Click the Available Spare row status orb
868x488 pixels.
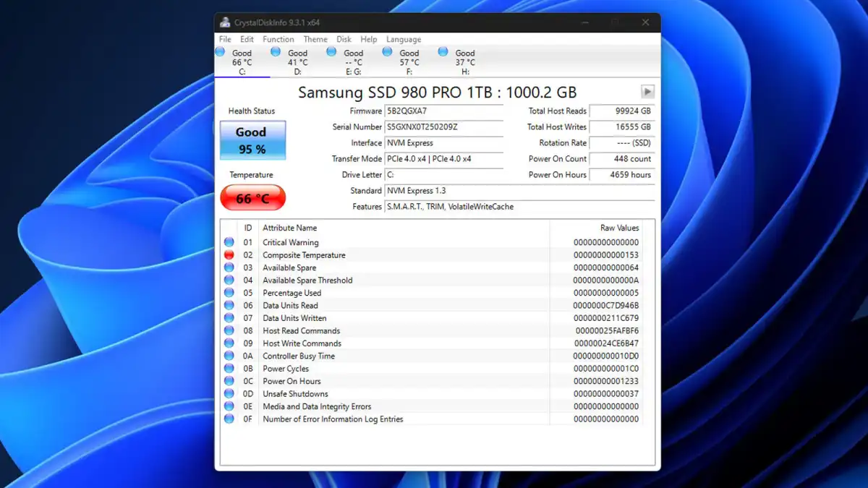click(x=229, y=267)
